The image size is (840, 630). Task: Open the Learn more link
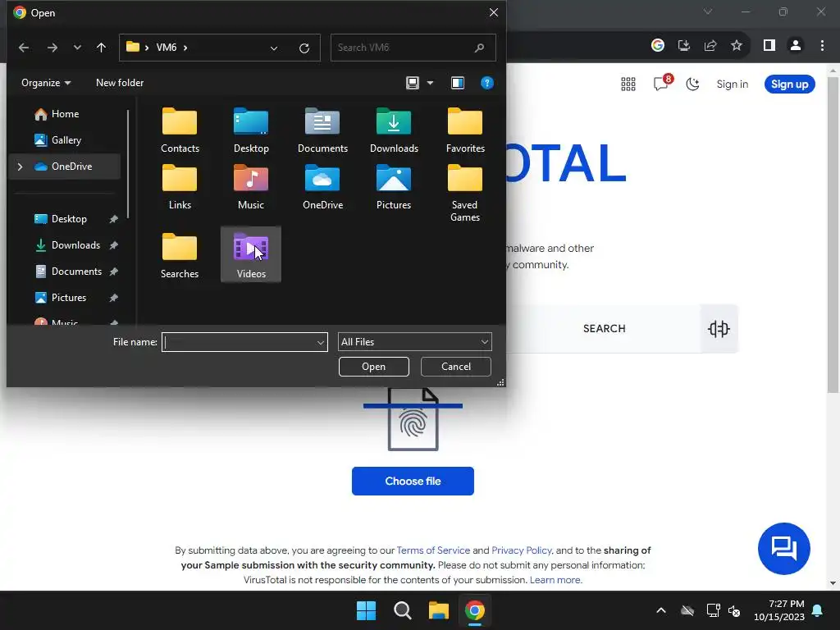coord(555,580)
